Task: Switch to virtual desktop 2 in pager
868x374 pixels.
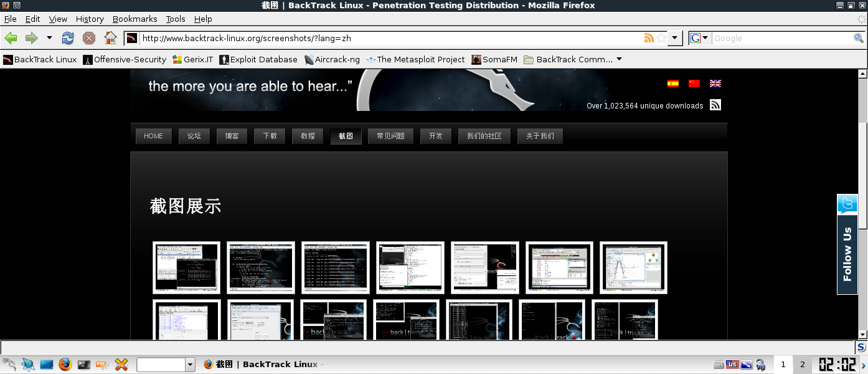Action: coord(802,365)
